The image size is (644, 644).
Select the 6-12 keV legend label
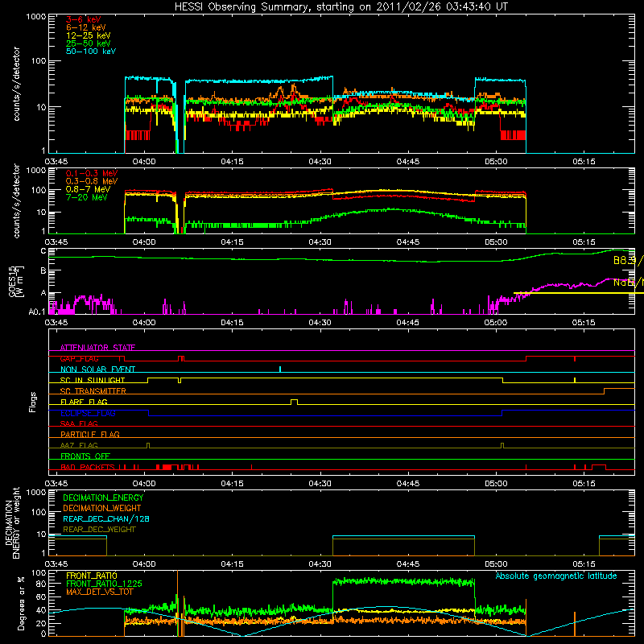[x=86, y=27]
